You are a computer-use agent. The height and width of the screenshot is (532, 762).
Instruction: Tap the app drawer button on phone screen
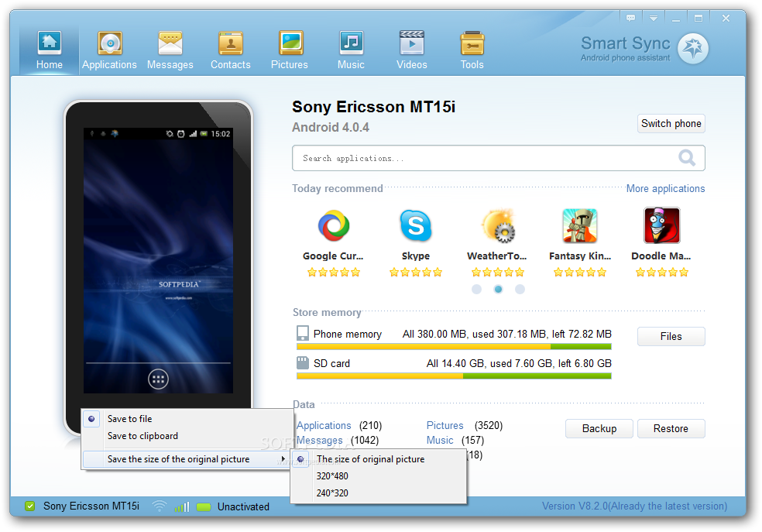158,379
